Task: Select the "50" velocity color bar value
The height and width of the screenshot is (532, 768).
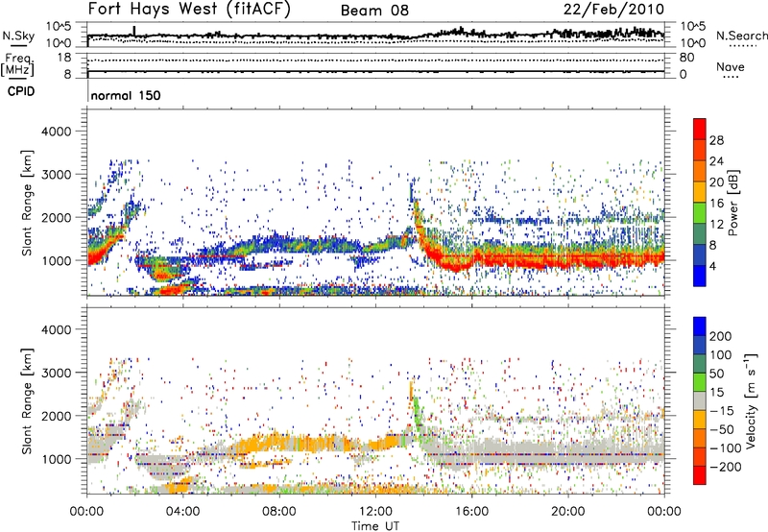Action: click(716, 374)
